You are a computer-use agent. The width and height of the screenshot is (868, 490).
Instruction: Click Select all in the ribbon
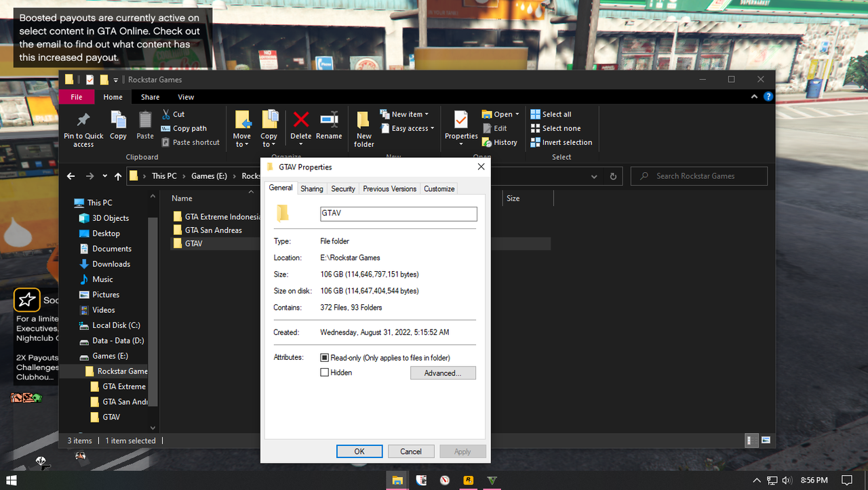click(x=551, y=114)
